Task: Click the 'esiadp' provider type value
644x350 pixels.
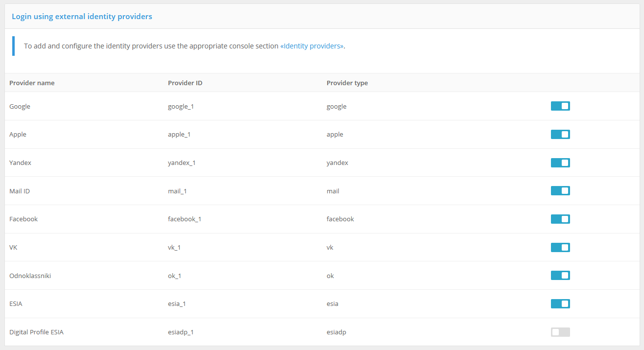Action: tap(336, 332)
